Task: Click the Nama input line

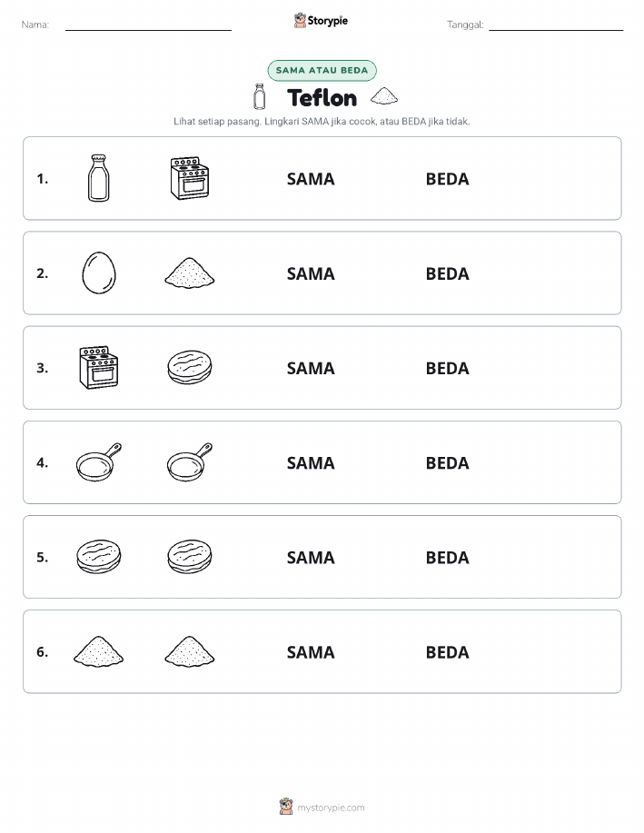Action: (148, 25)
